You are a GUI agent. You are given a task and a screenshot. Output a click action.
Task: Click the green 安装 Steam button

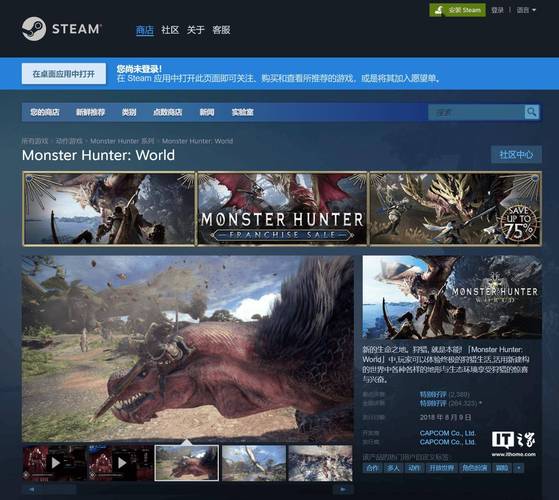click(x=457, y=10)
